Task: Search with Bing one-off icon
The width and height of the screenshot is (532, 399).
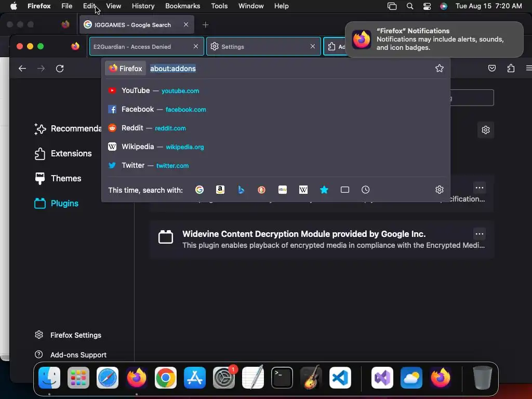Action: tap(241, 190)
